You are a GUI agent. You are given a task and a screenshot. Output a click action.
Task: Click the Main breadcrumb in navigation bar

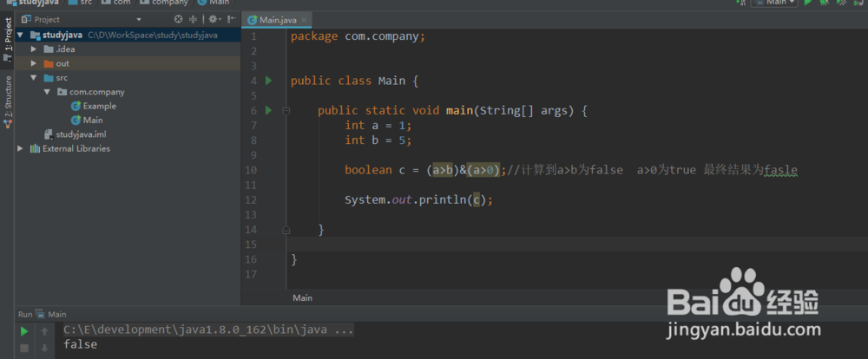coord(214,3)
